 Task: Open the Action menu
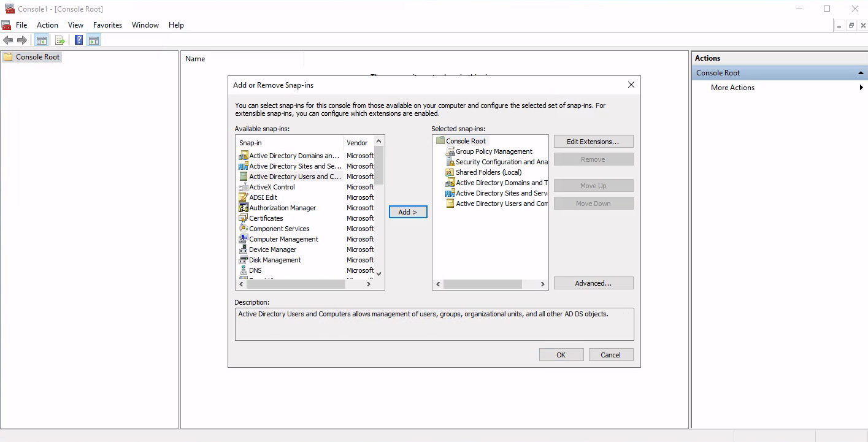coord(47,25)
